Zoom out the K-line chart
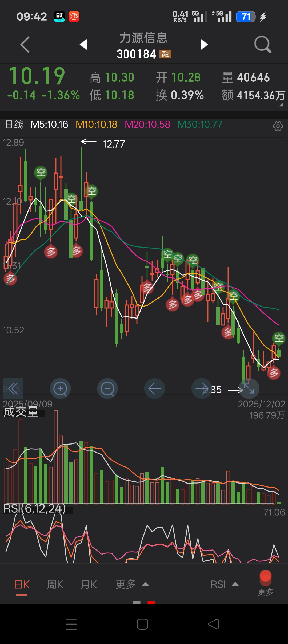 click(x=107, y=388)
